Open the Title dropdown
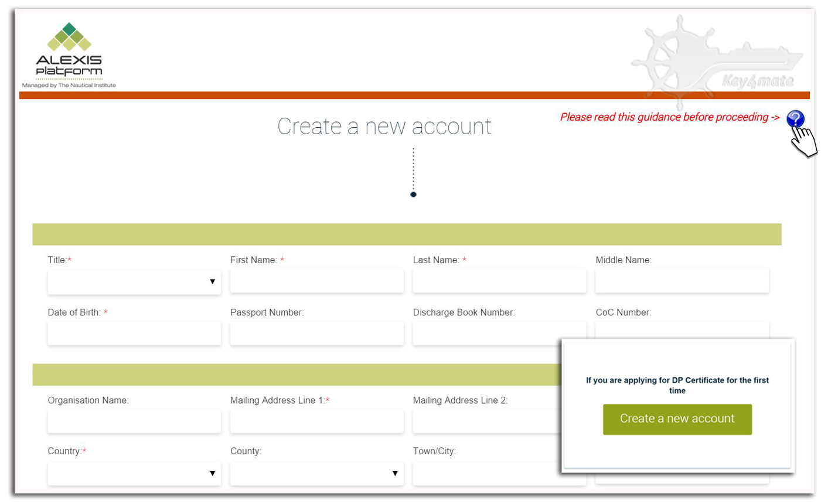 (134, 282)
